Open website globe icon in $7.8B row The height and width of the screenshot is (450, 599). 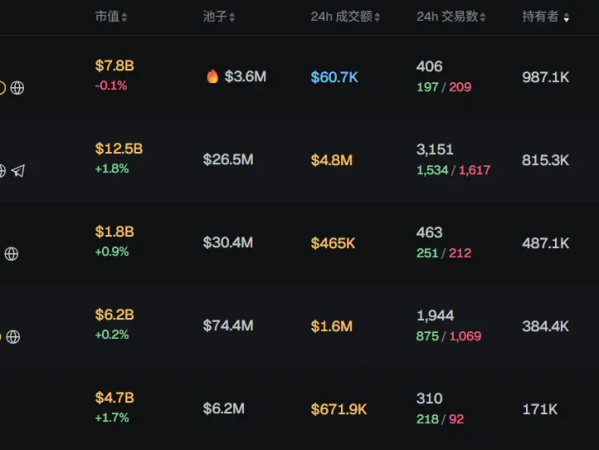(x=17, y=88)
